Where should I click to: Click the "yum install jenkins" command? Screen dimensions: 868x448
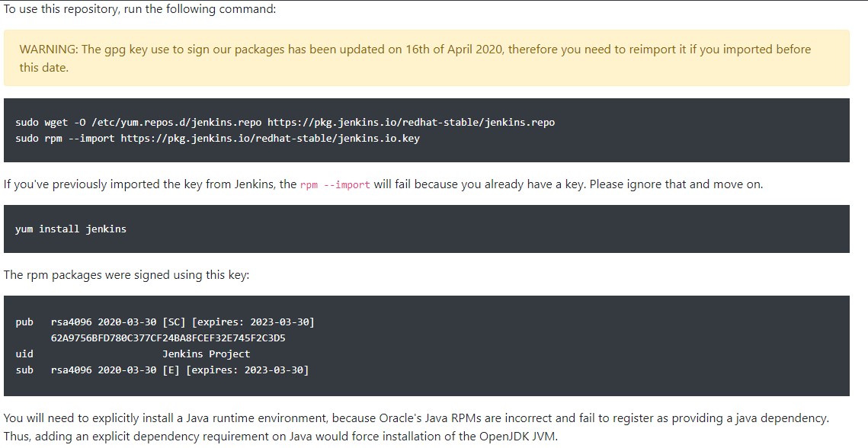[71, 229]
